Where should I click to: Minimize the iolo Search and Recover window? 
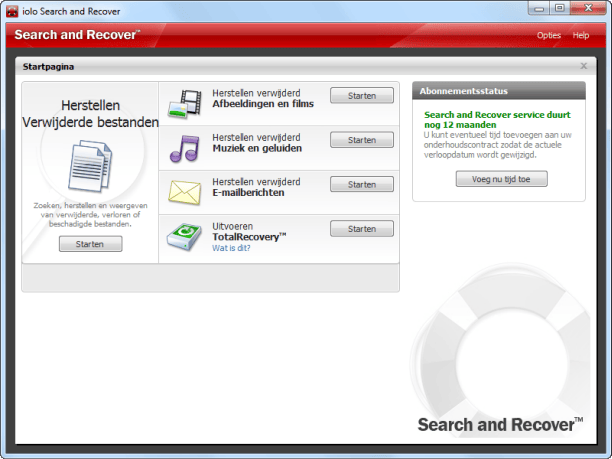[539, 8]
